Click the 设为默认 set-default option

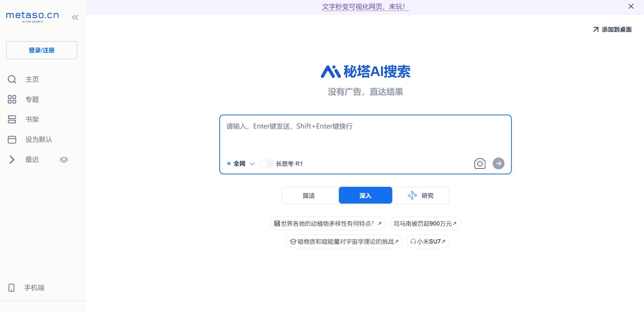[x=39, y=139]
